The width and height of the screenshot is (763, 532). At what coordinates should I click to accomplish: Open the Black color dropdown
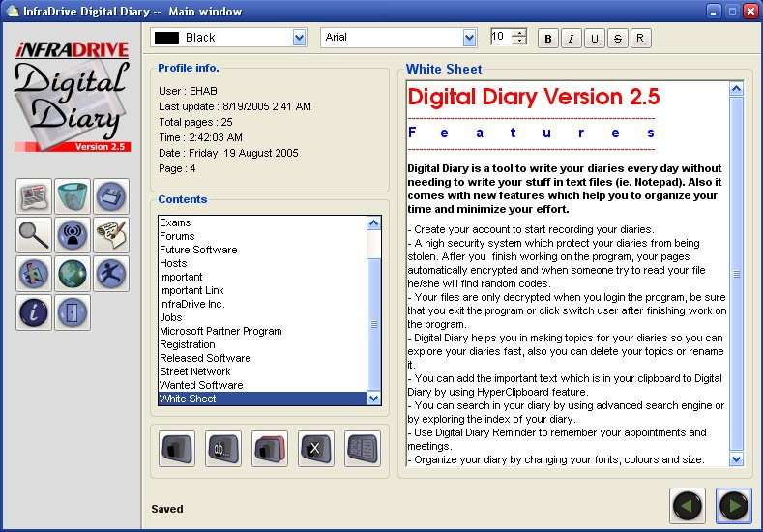[300, 38]
